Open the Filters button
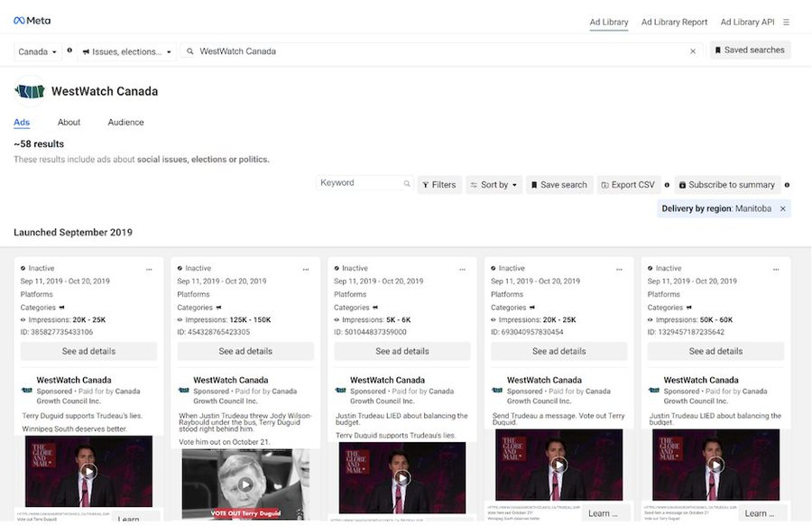 [438, 184]
